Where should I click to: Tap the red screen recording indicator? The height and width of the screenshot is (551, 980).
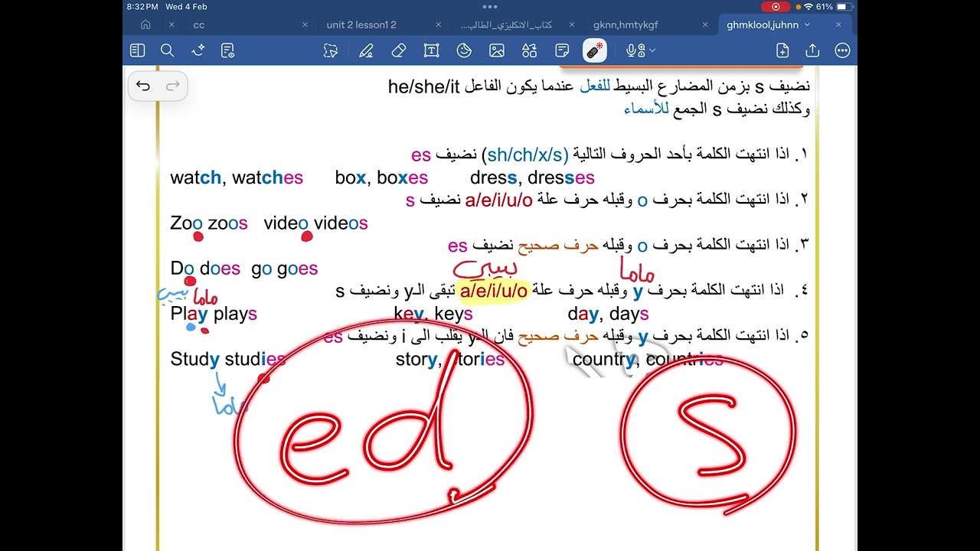click(x=776, y=7)
